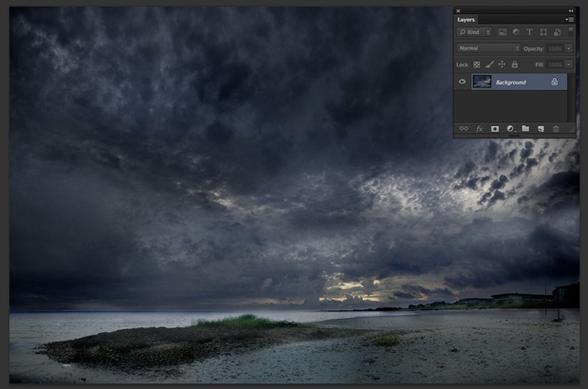The image size is (588, 389).
Task: Open the Kind filter type dropdown
Action: 474,32
